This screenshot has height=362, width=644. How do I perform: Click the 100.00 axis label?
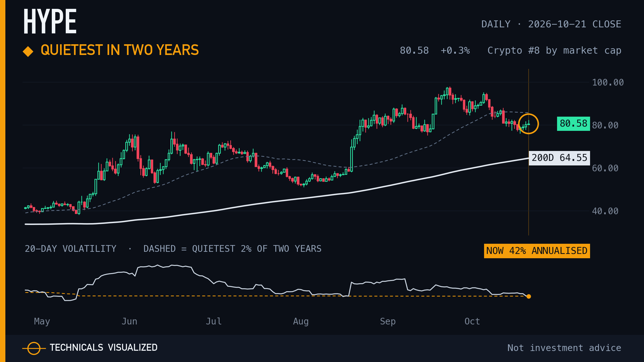point(608,82)
